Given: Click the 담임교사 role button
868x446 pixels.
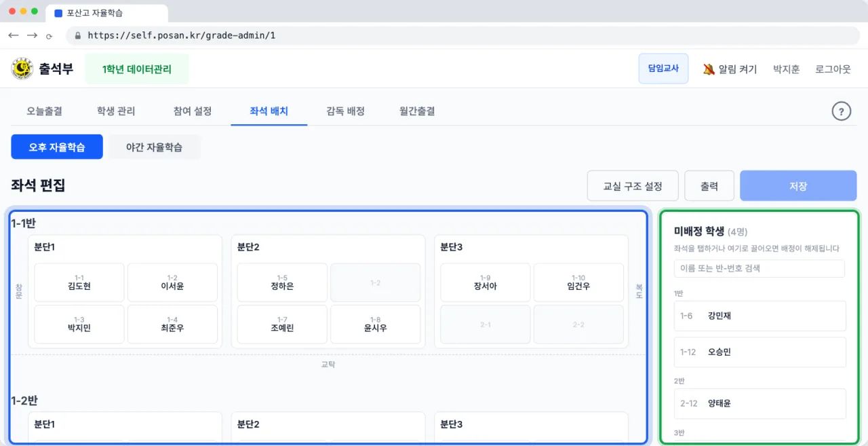Looking at the screenshot, I should pyautogui.click(x=663, y=69).
